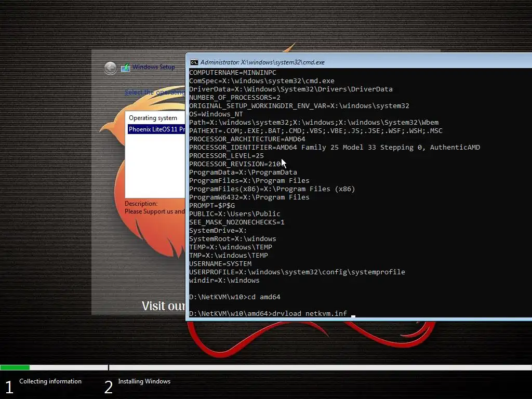Image resolution: width=532 pixels, height=399 pixels.
Task: Click the 'Select the operating' instruction text
Action: coord(155,92)
